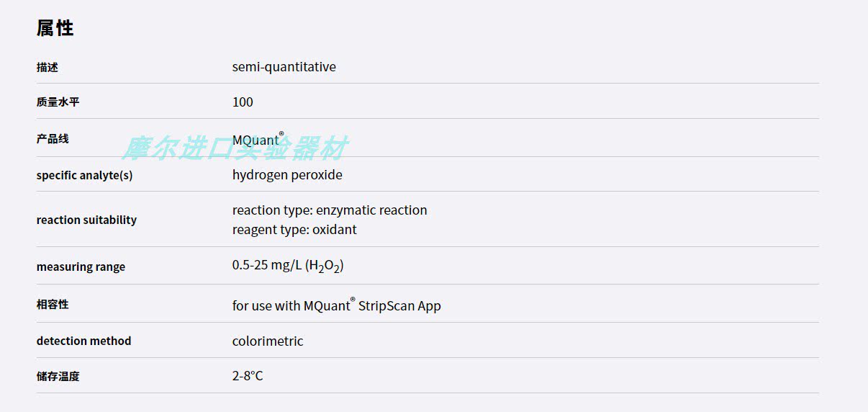Select the 产品线 label
Viewport: 868px width, 412px height.
click(53, 138)
